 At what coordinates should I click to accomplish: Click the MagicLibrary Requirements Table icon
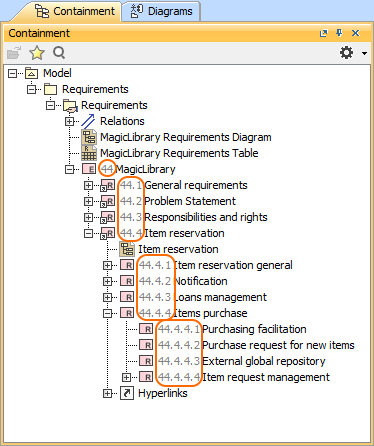coord(89,153)
